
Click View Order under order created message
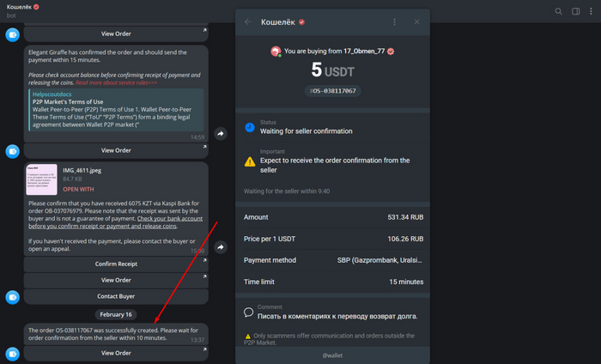[116, 353]
